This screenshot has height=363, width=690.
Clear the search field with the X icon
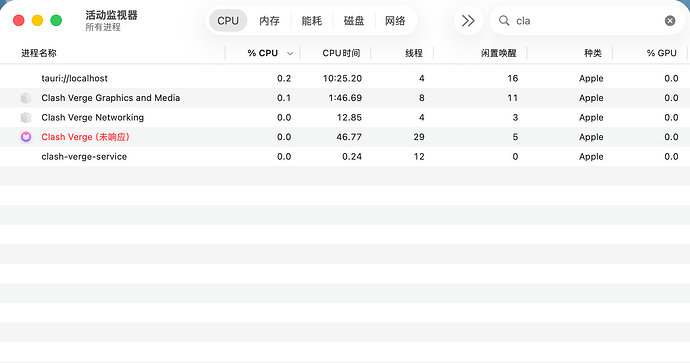click(x=670, y=21)
